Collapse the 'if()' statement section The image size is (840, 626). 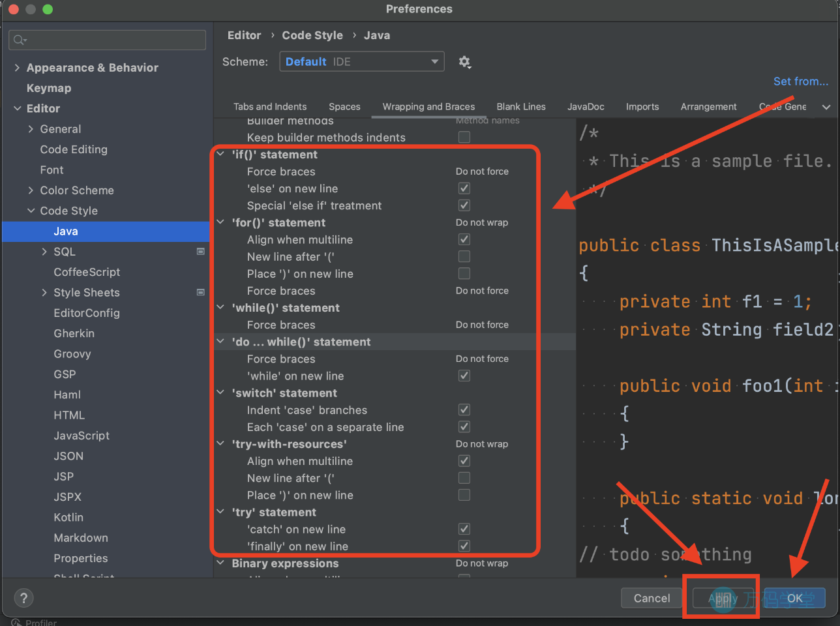tap(220, 155)
